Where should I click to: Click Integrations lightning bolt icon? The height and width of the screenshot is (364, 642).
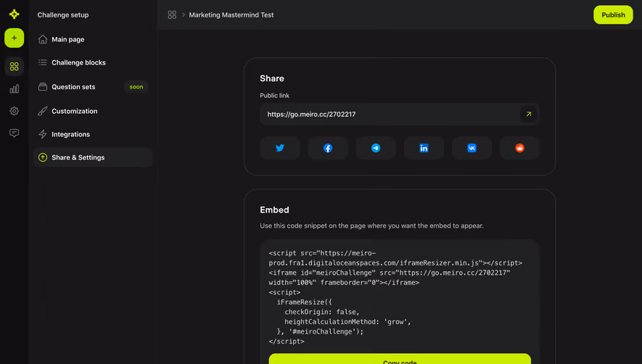[x=43, y=134]
